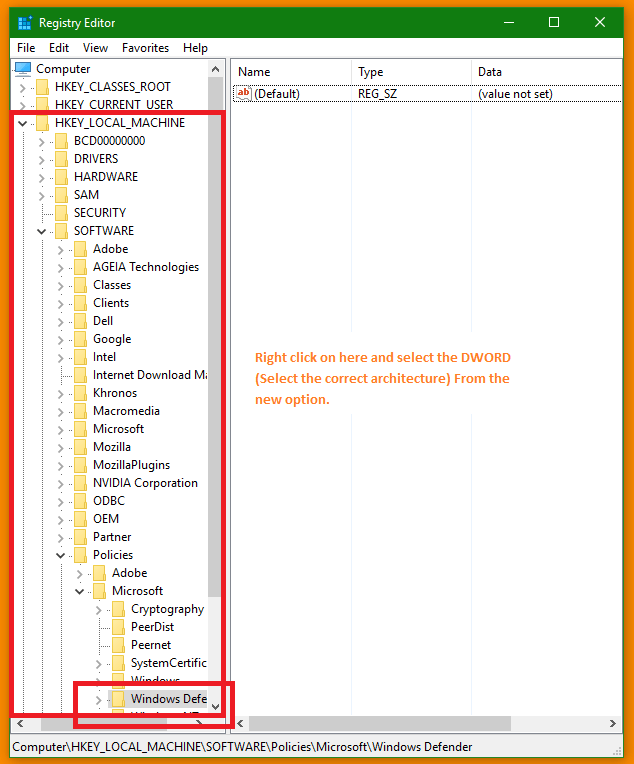Click the Computer root icon in tree
Screen dimensions: 634x764
23,69
